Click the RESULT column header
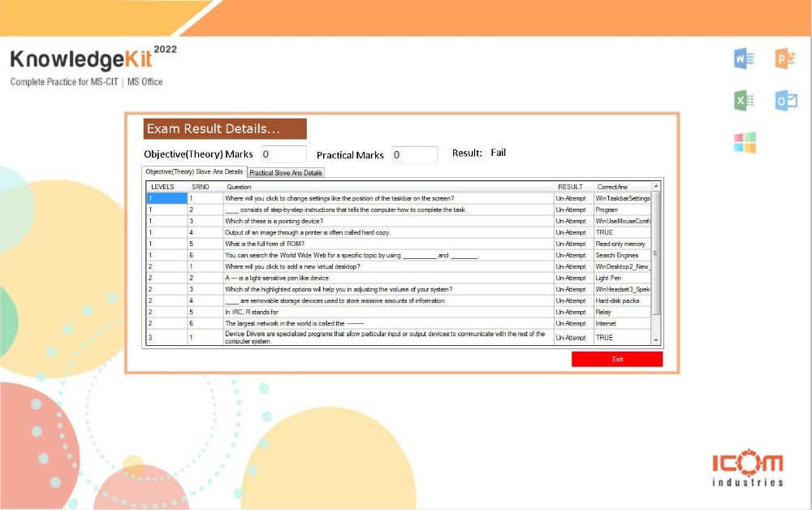Viewport: 812px width, 510px height. 574,187
